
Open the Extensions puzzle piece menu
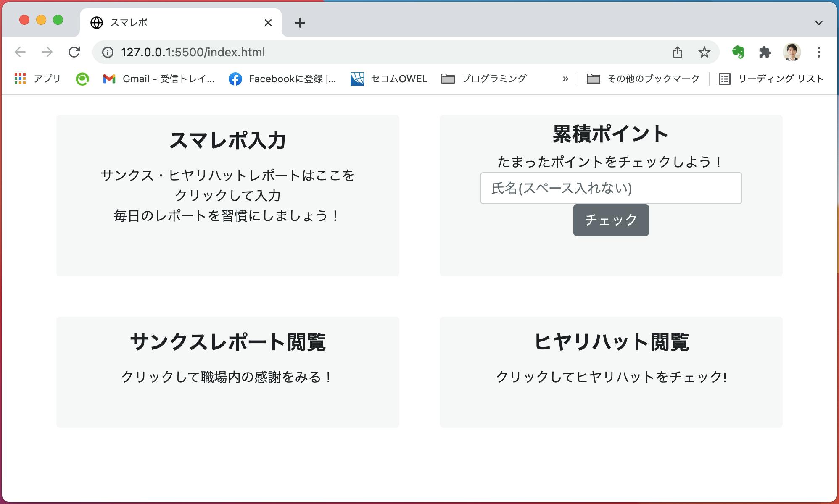pos(765,52)
